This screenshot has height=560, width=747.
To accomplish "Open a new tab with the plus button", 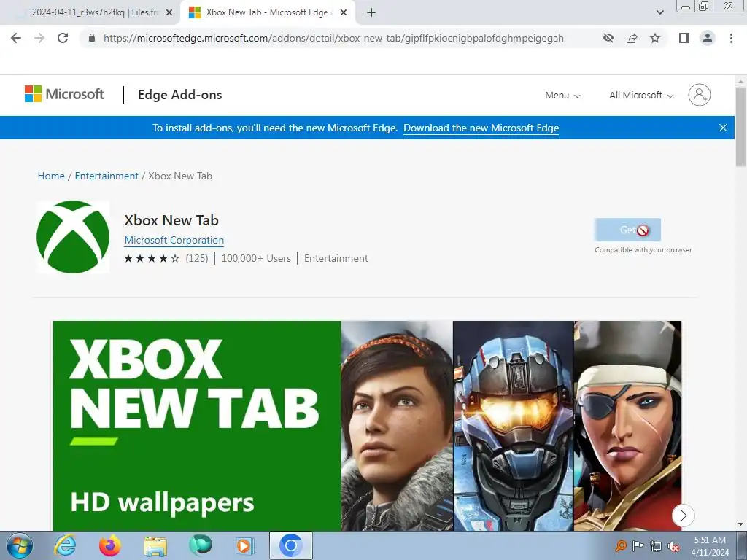I will click(371, 13).
